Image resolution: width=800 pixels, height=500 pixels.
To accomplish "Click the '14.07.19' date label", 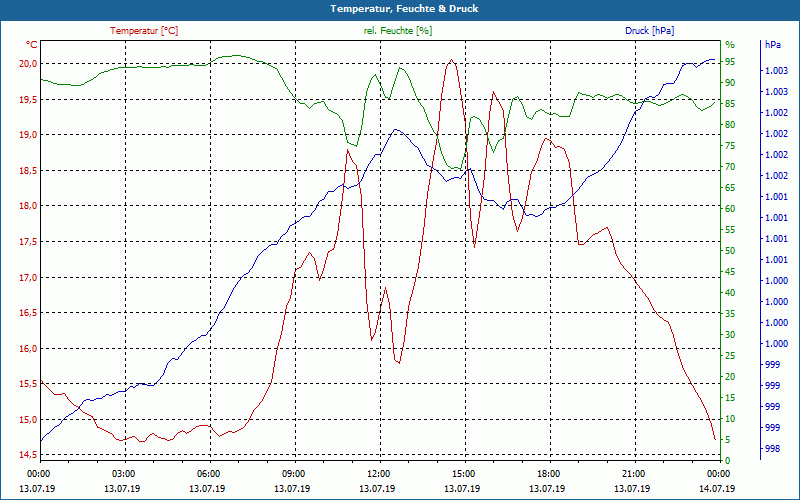I will point(717,488).
